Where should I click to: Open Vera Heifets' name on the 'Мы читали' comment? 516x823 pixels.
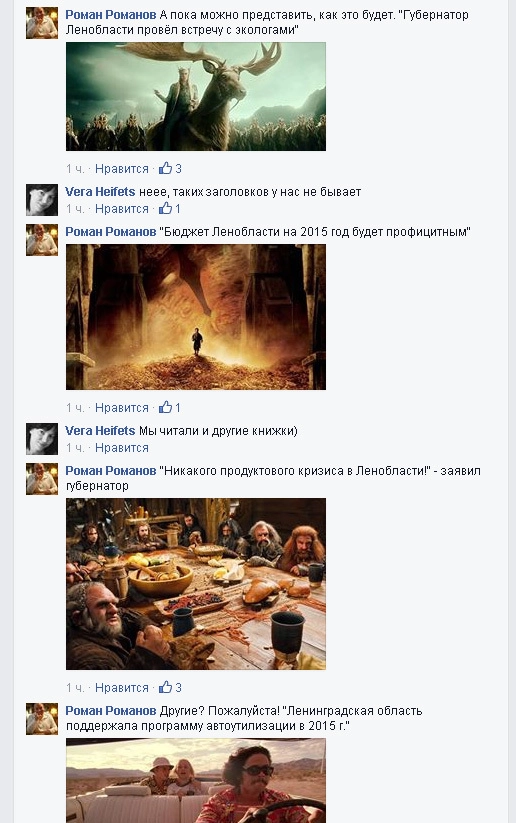100,430
